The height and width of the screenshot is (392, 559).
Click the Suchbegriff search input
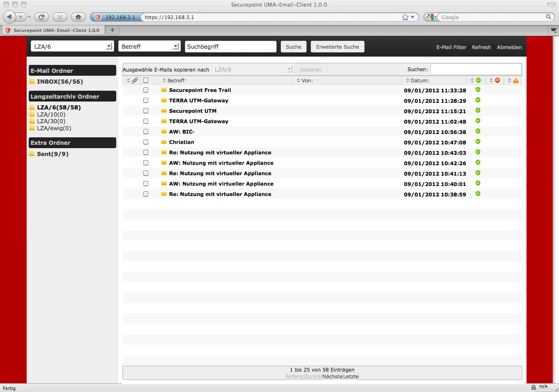[x=231, y=47]
